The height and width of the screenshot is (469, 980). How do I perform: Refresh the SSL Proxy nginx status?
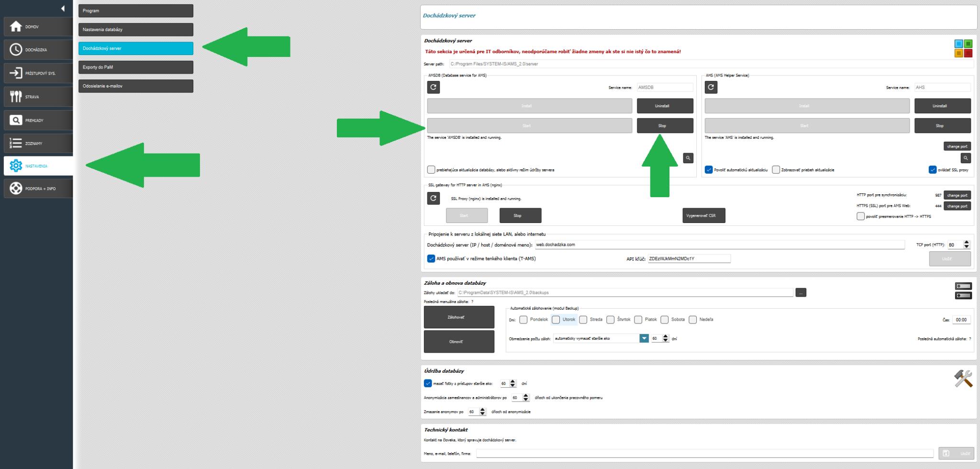pyautogui.click(x=433, y=198)
